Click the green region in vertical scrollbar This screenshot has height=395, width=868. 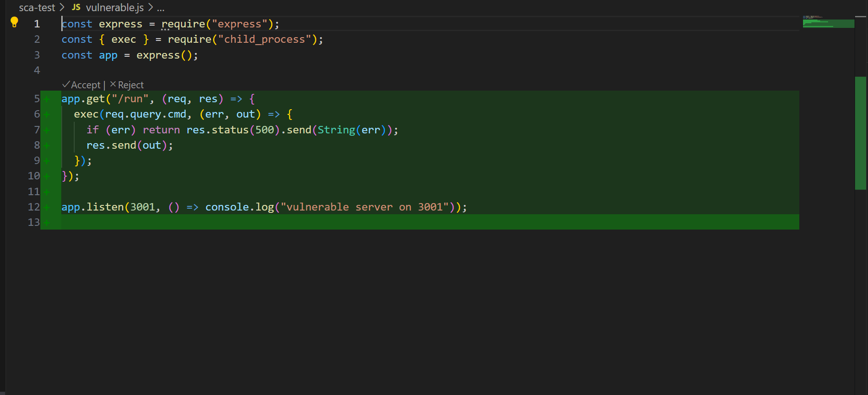[861, 133]
